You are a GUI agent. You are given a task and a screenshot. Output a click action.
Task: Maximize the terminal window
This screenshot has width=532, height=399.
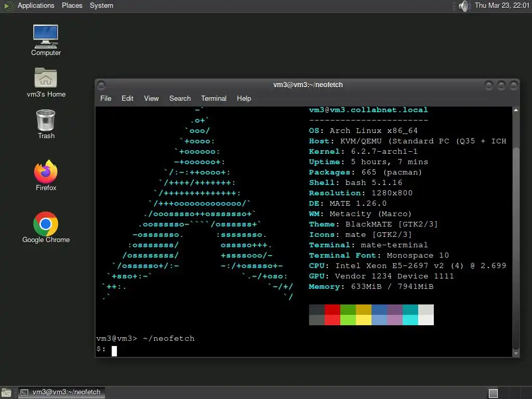501,85
